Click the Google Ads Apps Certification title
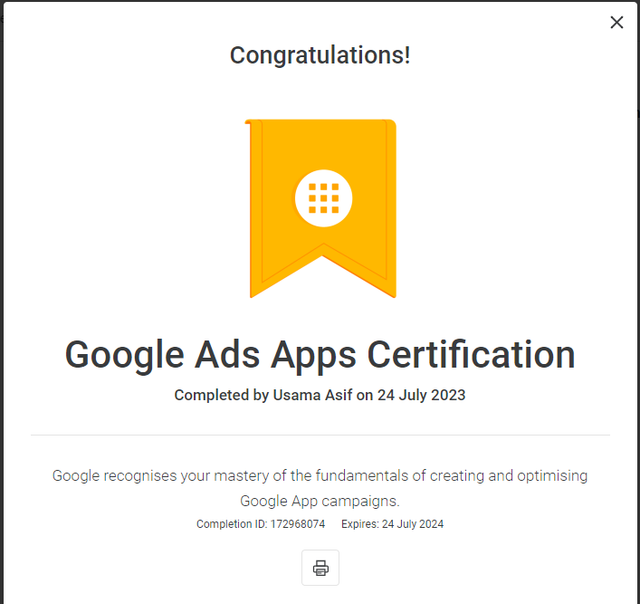The width and height of the screenshot is (640, 604). tap(320, 355)
